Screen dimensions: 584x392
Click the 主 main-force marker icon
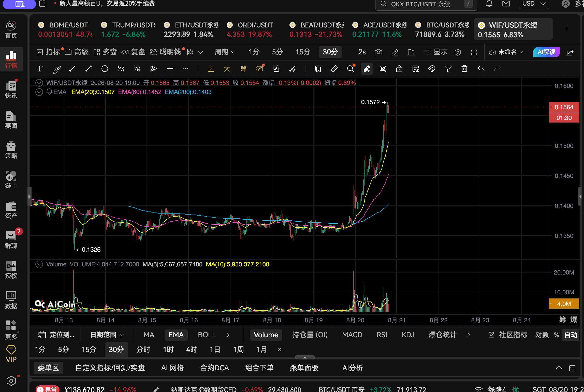coord(211,69)
